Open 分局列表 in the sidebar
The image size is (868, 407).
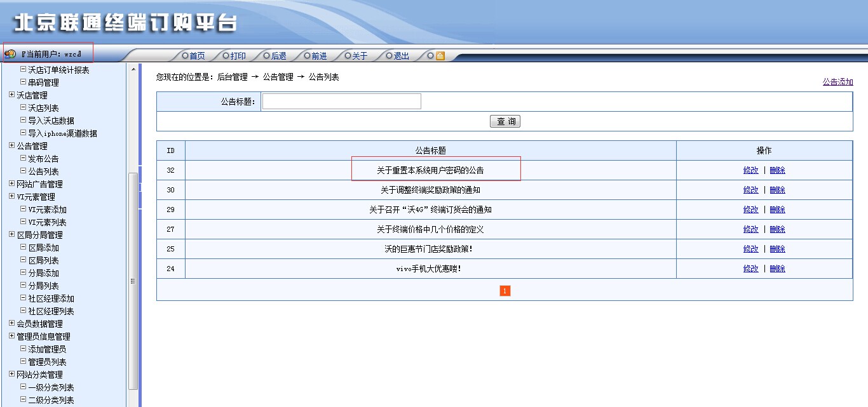point(43,286)
